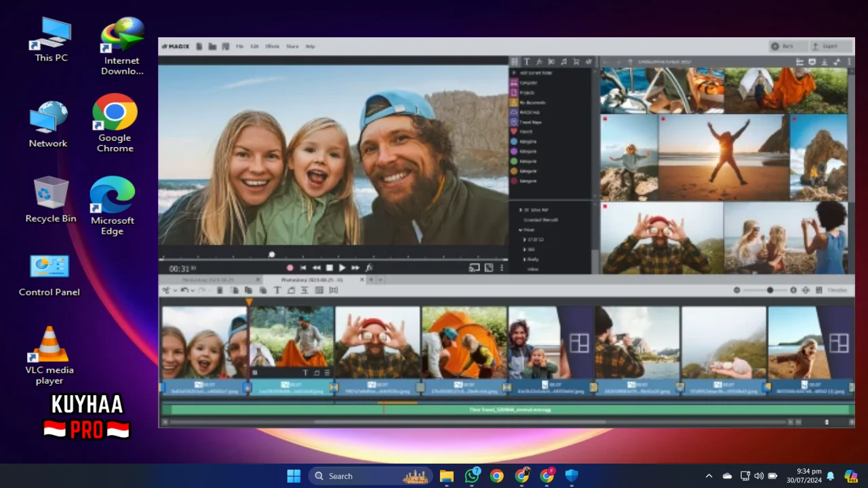Click the list view icon in media browser
The height and width of the screenshot is (488, 868).
tap(800, 62)
